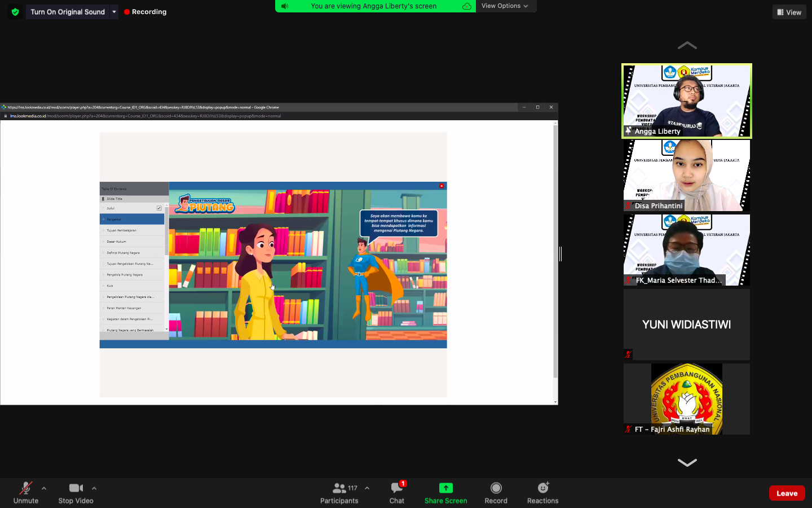Image resolution: width=812 pixels, height=508 pixels.
Task: Click the muted mic beside FK_Maria Selvester
Action: click(628, 281)
